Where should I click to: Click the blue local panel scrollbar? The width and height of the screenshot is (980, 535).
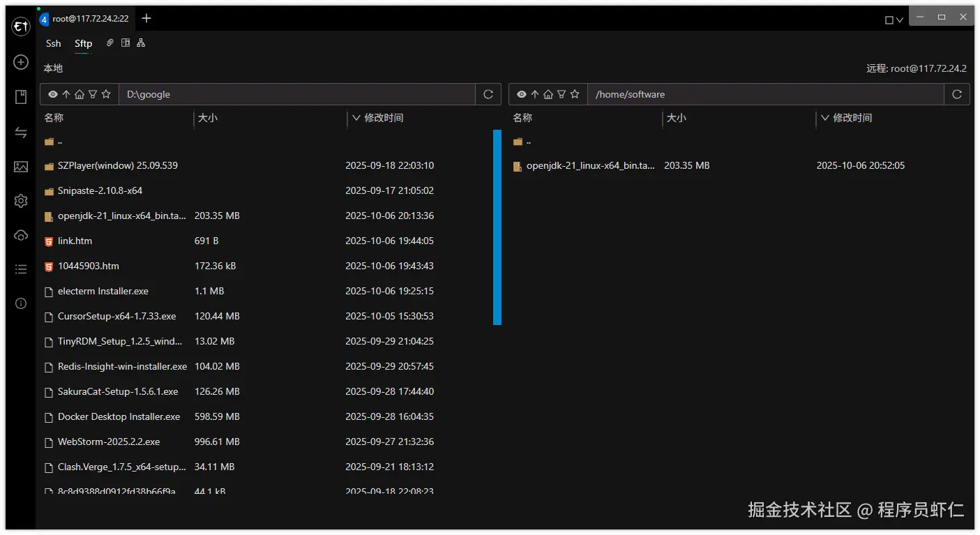pyautogui.click(x=497, y=227)
